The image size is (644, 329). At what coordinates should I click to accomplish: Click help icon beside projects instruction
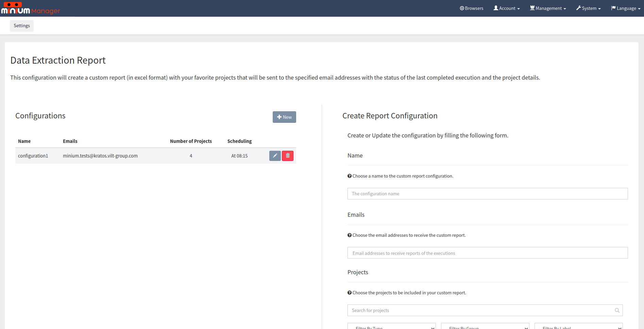coord(349,293)
